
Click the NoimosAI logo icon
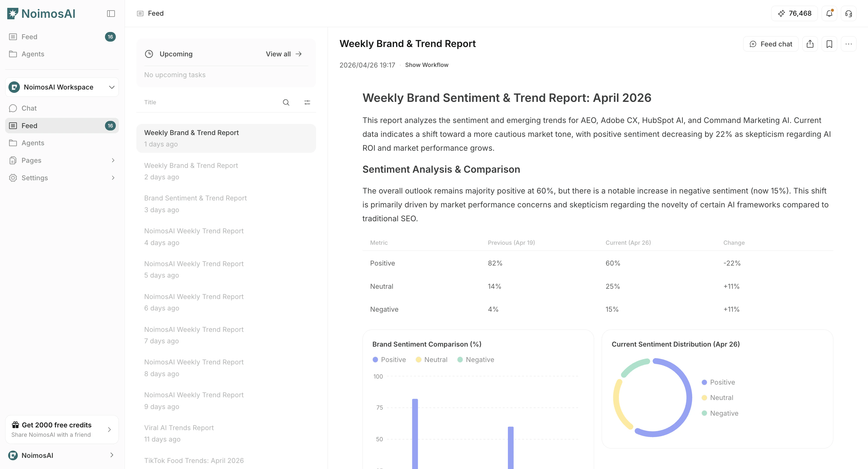[13, 14]
